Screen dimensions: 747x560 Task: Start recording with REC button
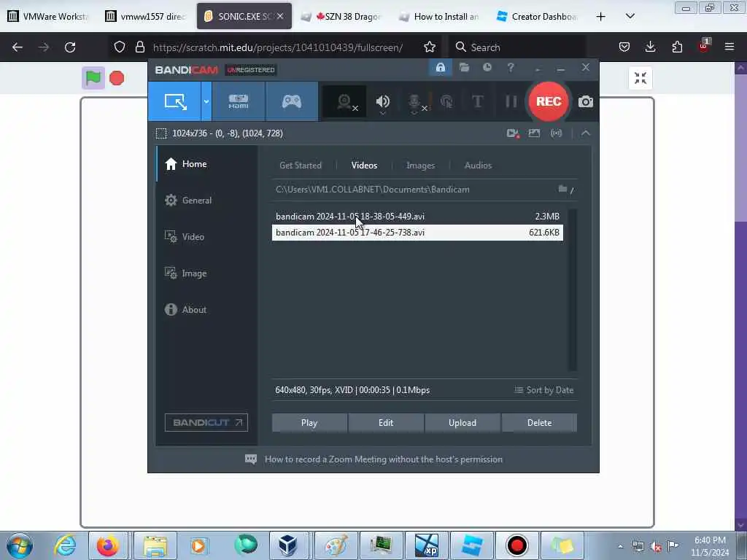coord(549,101)
